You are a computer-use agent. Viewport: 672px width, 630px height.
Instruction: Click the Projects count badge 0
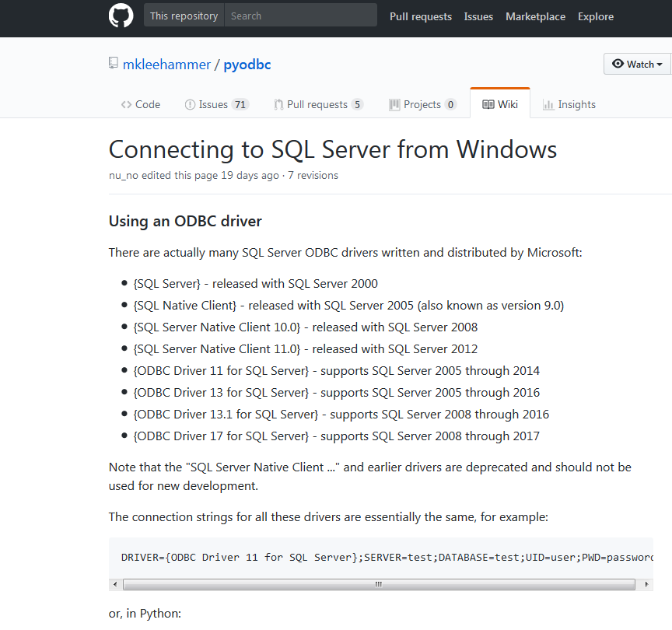tap(450, 104)
